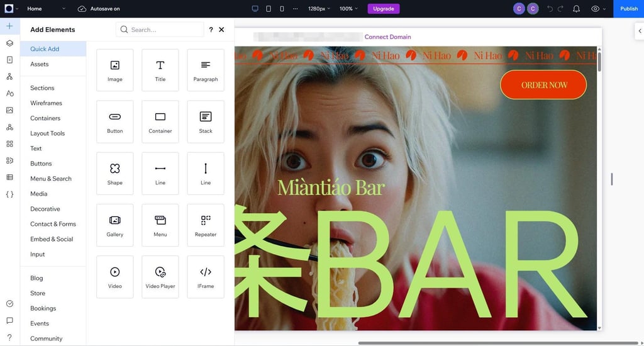Click the plus Add Elements sidebar icon
644x346 pixels.
point(10,26)
